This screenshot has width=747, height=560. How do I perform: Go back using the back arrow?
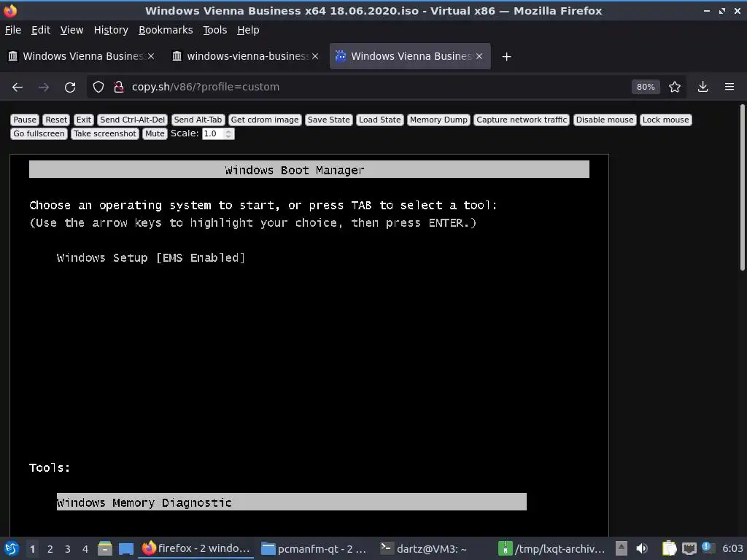(18, 87)
